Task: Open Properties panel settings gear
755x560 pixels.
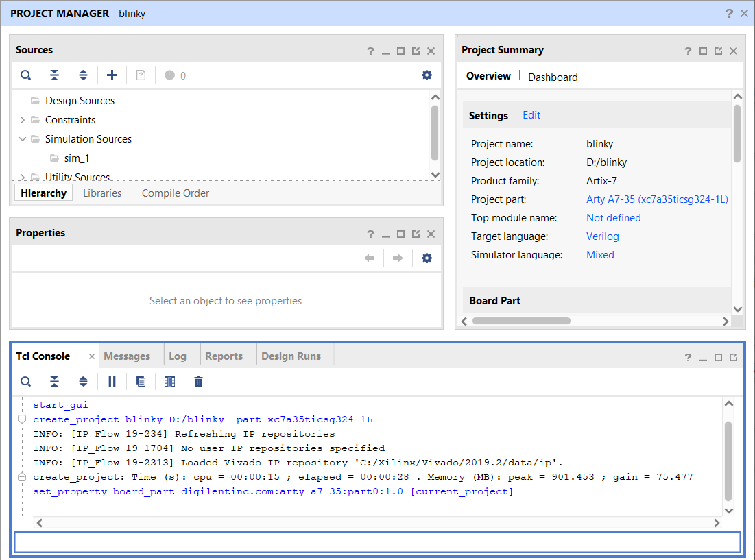Action: [x=427, y=258]
